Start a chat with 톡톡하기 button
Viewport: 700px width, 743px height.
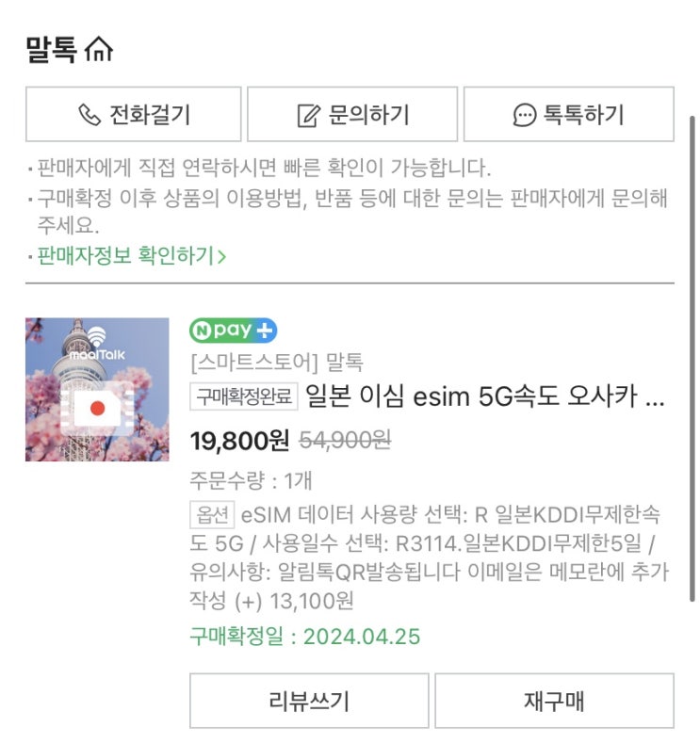pyautogui.click(x=569, y=114)
